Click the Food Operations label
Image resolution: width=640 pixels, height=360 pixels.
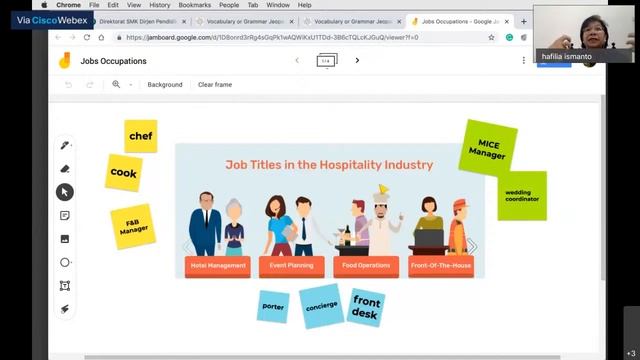coord(366,266)
